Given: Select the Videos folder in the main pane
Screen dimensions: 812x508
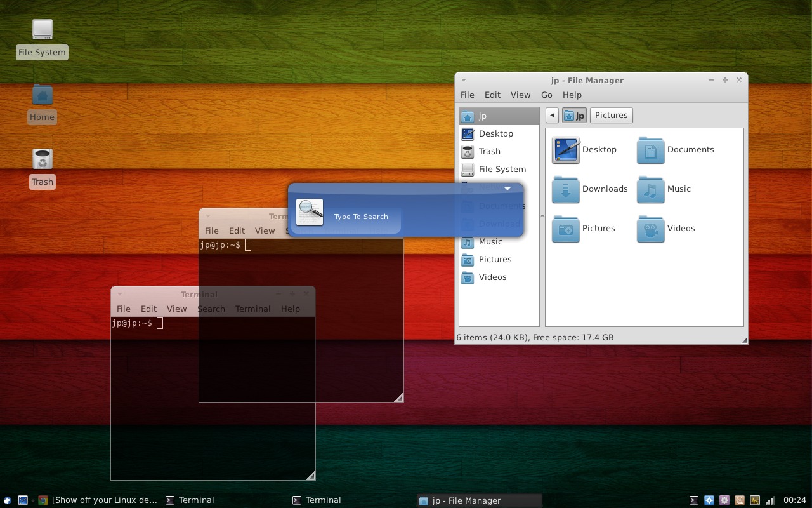Looking at the screenshot, I should pyautogui.click(x=666, y=229).
